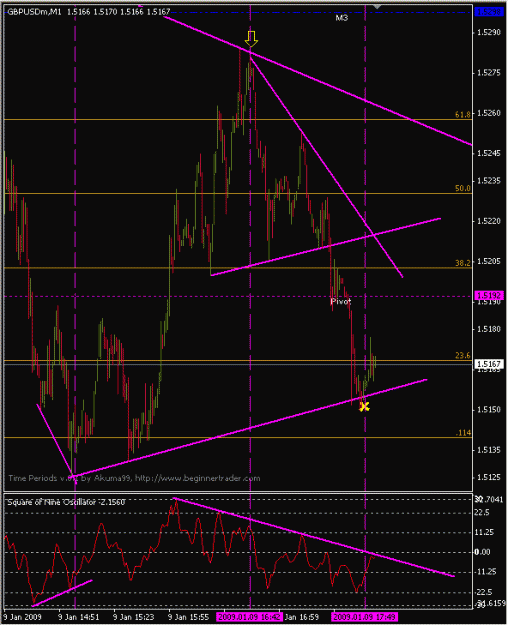Click the 1.5150 price axis value
The image size is (508, 625).
tap(489, 410)
